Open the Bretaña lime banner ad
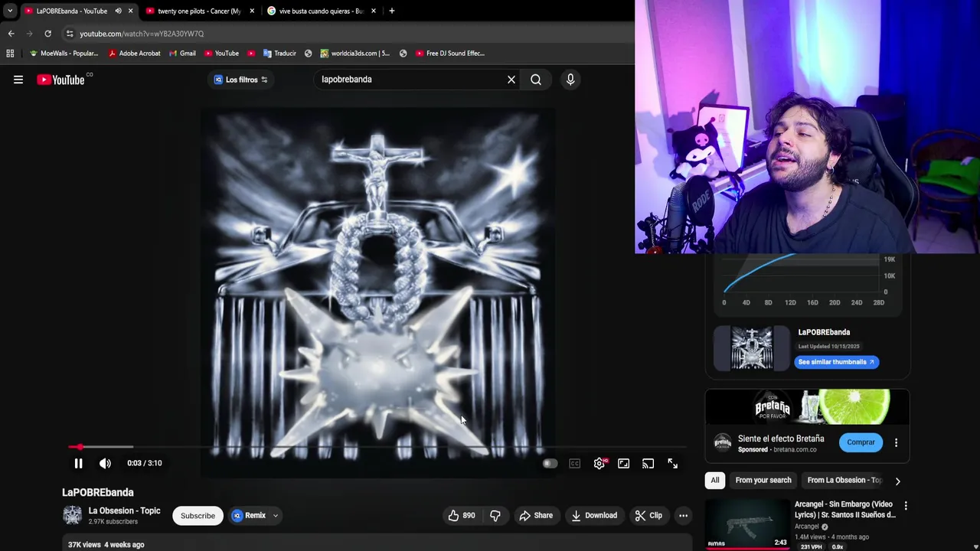 point(807,407)
